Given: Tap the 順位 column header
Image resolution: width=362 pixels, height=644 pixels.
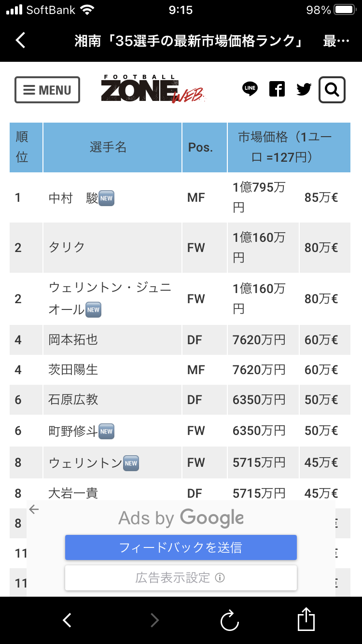Looking at the screenshot, I should pos(22,147).
